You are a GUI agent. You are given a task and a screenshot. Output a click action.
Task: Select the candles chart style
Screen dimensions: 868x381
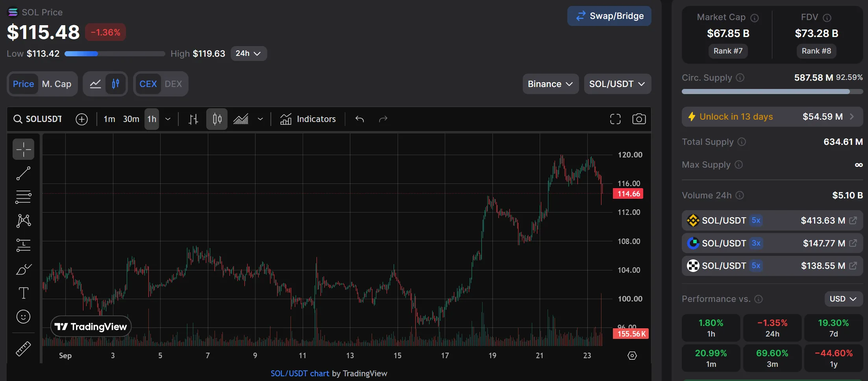217,119
